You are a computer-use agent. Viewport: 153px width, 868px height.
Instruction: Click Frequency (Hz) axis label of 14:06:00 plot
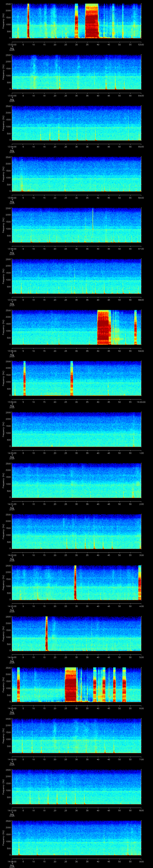point(3,736)
